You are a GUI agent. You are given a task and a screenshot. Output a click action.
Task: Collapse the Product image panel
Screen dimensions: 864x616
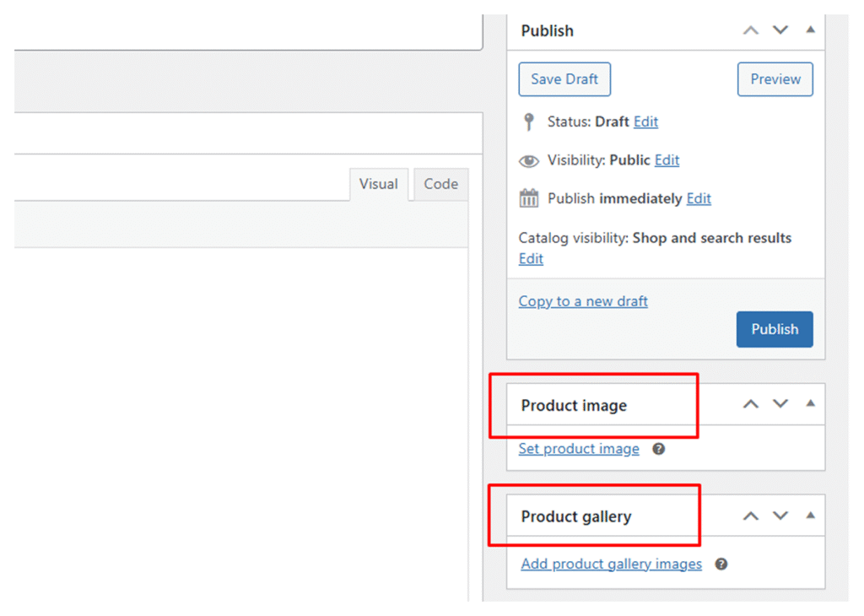(810, 403)
